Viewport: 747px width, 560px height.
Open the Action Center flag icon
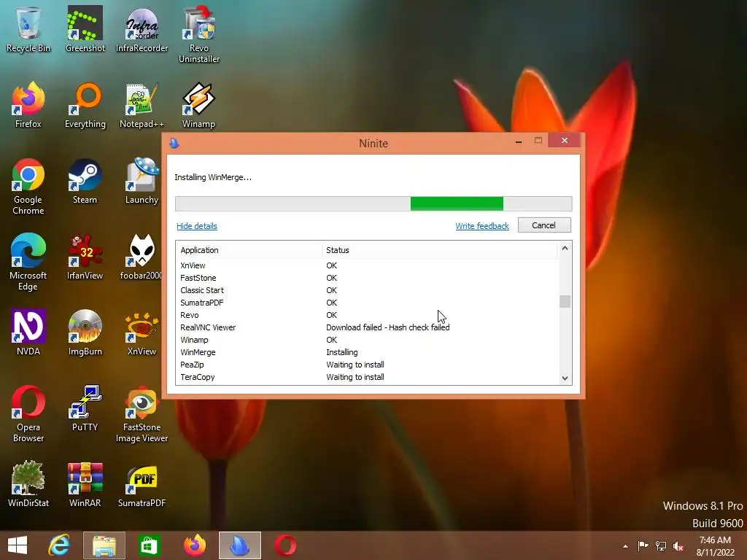(x=643, y=545)
